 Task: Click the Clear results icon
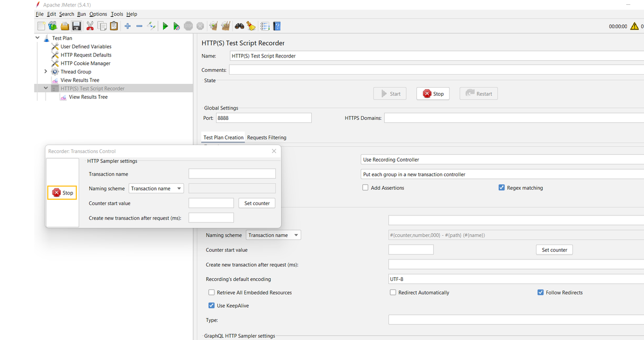pyautogui.click(x=214, y=26)
